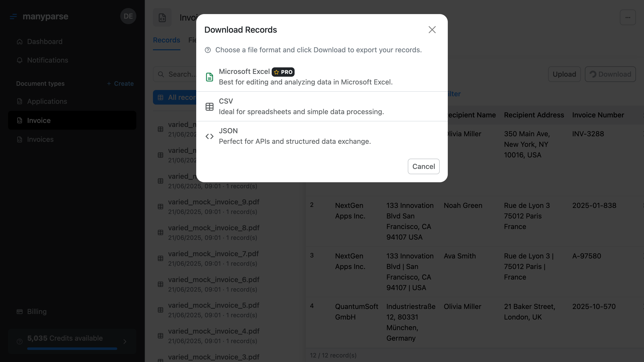This screenshot has width=644, height=362.
Task: Create a new document type
Action: (x=120, y=83)
